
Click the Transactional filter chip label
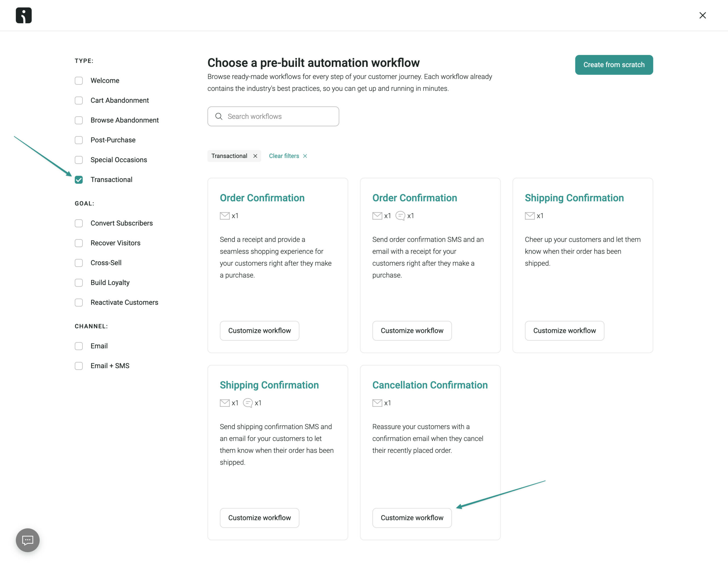pos(229,156)
